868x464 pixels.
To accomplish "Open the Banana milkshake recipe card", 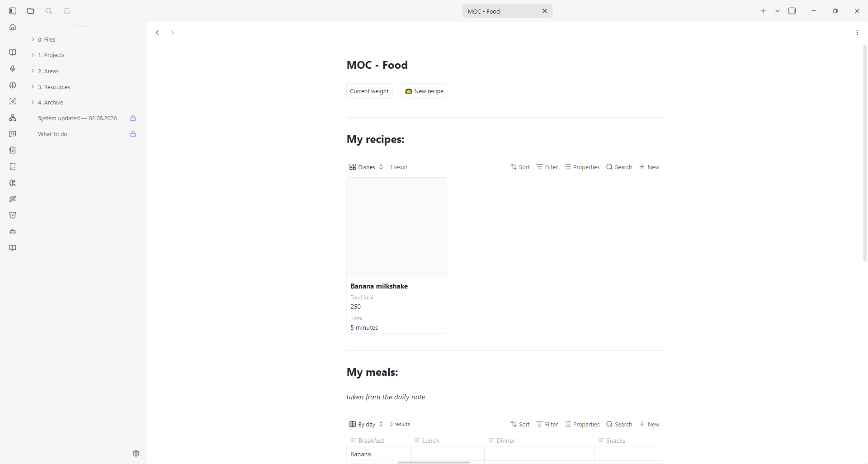I will [x=396, y=256].
